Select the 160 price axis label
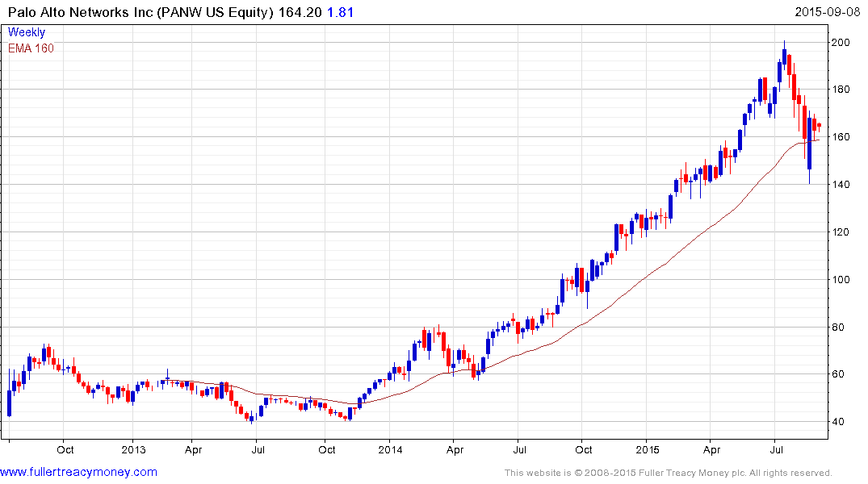 (x=841, y=136)
